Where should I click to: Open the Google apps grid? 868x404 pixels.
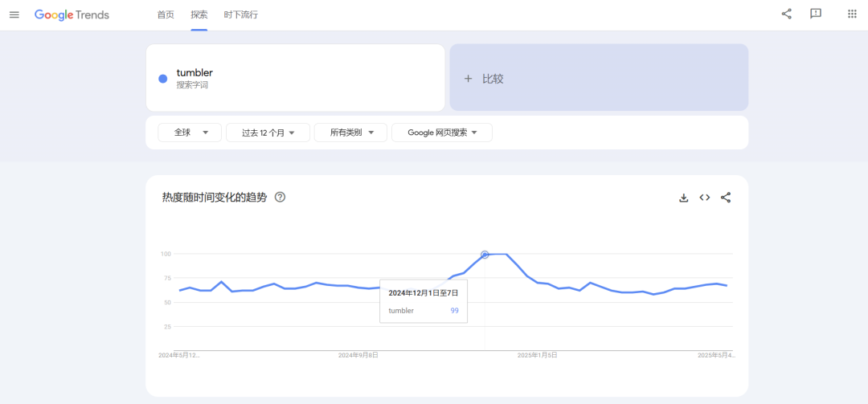pos(852,14)
